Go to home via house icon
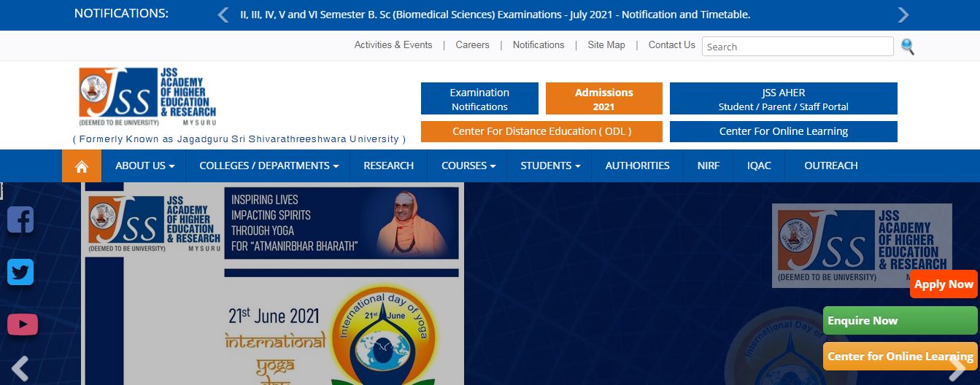The width and height of the screenshot is (980, 385). click(82, 166)
